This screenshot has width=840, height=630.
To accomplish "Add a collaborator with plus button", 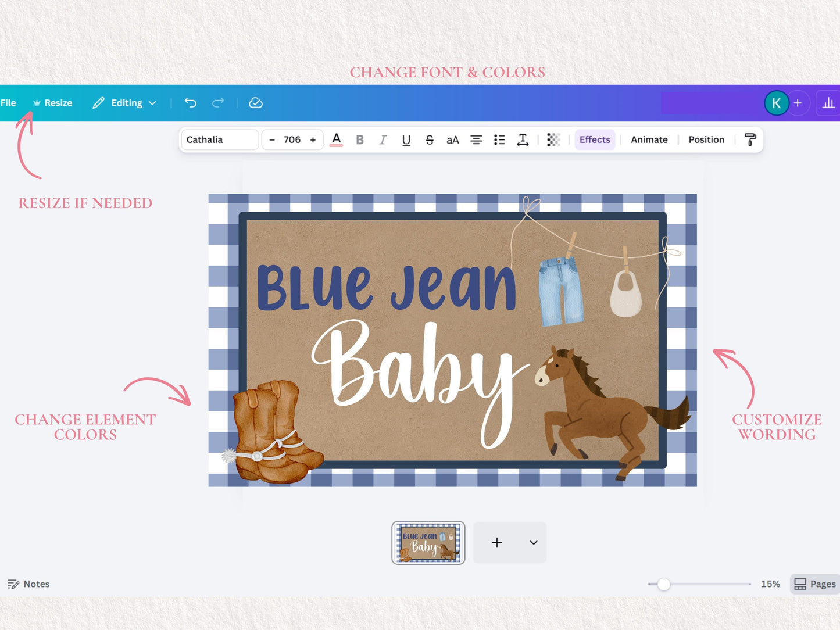I will [x=798, y=103].
